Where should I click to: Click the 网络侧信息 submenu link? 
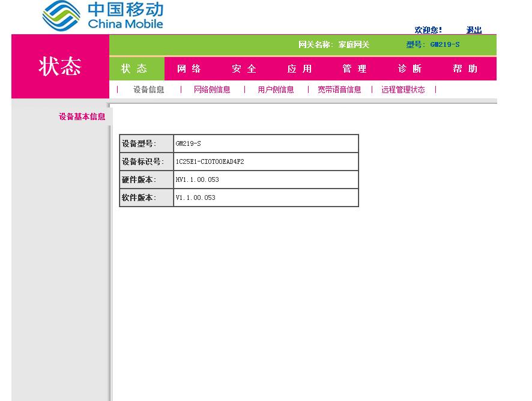pyautogui.click(x=211, y=89)
